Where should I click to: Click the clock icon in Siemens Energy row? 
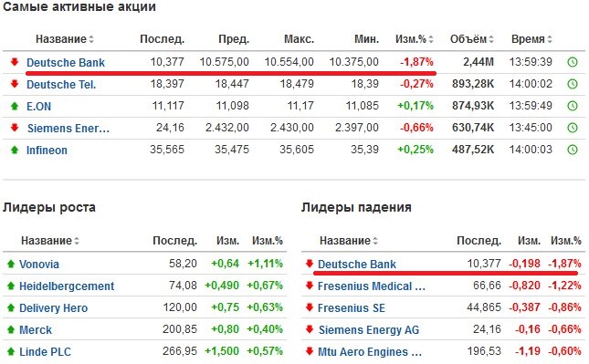572,128
